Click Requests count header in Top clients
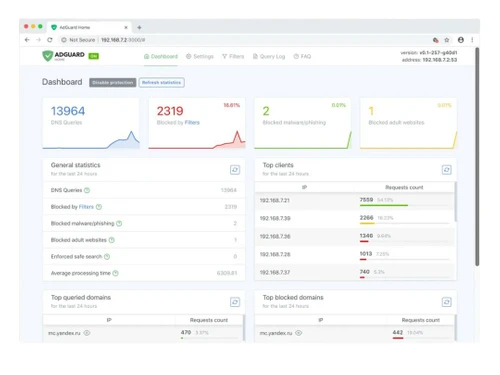This screenshot has height=375, width=500. tap(404, 188)
